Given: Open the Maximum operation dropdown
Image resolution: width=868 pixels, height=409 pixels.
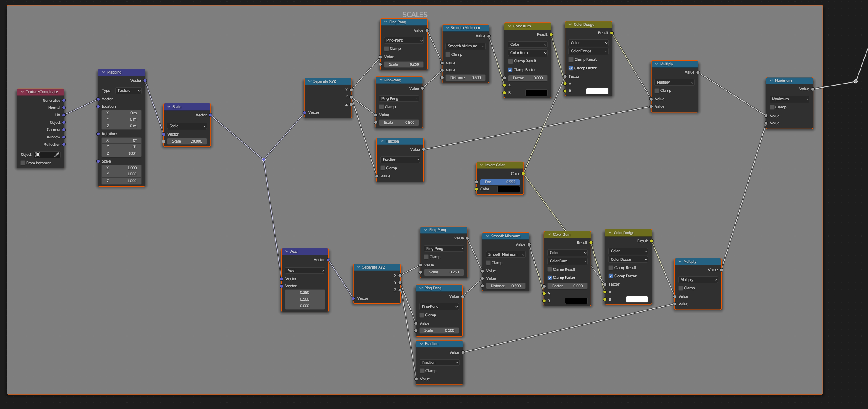Looking at the screenshot, I should coord(789,99).
